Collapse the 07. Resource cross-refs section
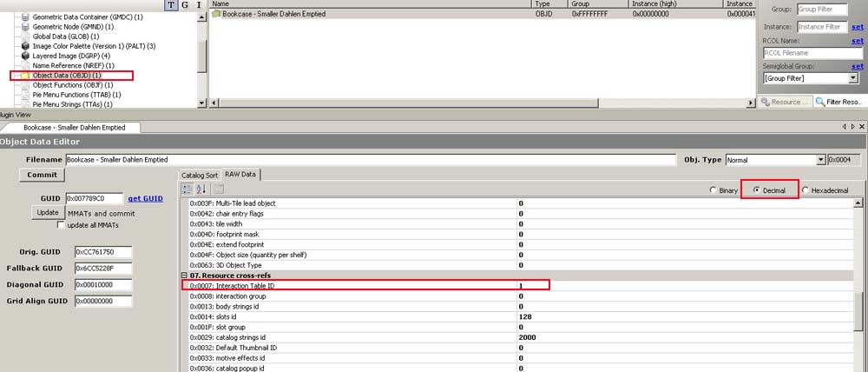 [x=185, y=275]
